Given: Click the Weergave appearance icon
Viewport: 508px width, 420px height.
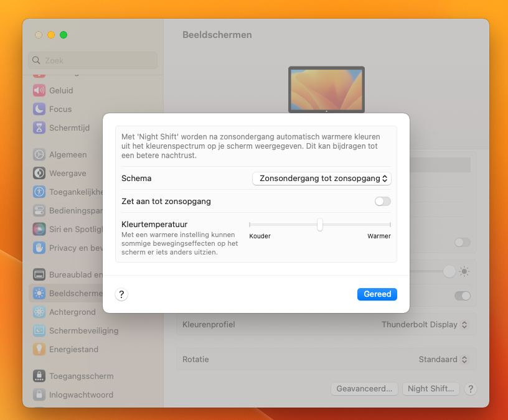Looking at the screenshot, I should (x=39, y=173).
